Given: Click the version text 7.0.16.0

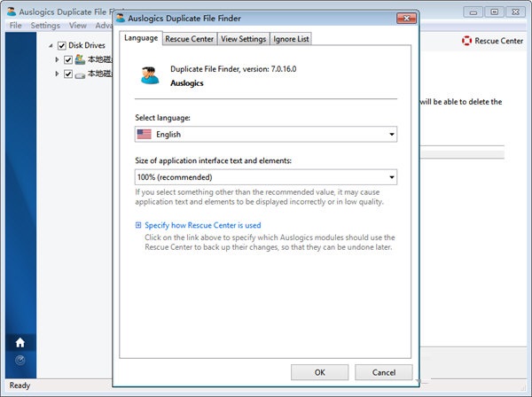Looking at the screenshot, I should coord(284,69).
